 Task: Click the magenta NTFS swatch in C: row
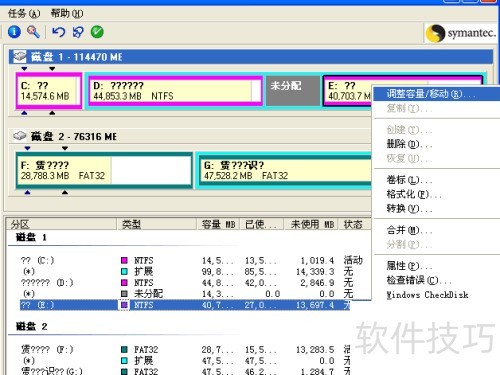click(x=124, y=260)
